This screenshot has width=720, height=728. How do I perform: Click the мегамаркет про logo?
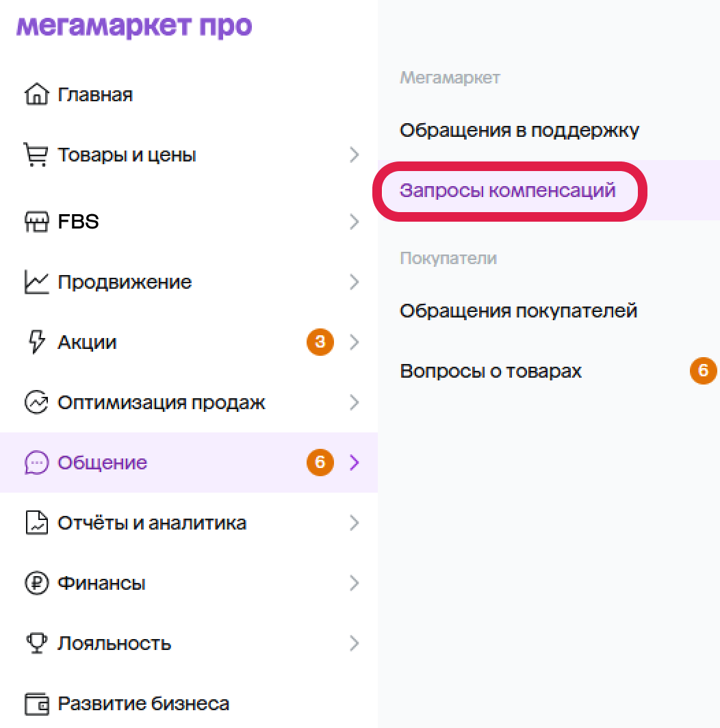pyautogui.click(x=134, y=27)
